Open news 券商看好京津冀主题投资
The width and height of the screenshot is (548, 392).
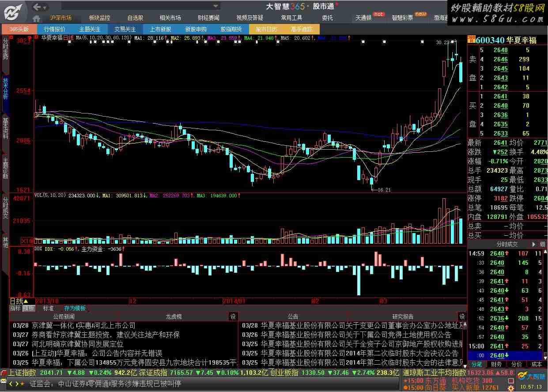pyautogui.click(x=106, y=335)
